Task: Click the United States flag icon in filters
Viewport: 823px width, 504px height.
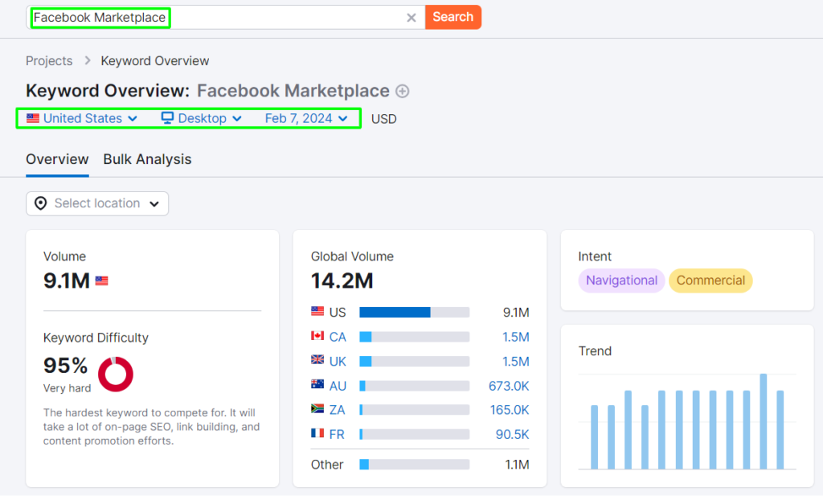Action: [33, 118]
